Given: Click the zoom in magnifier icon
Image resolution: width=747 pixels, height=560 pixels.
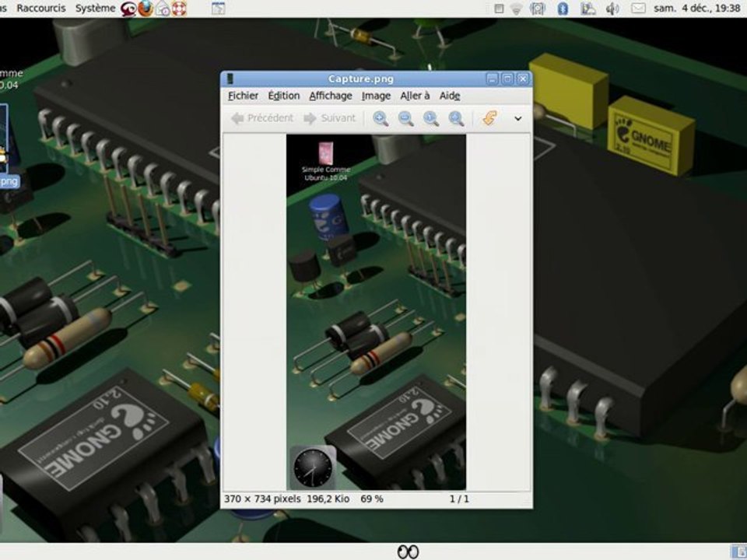Looking at the screenshot, I should click(381, 118).
